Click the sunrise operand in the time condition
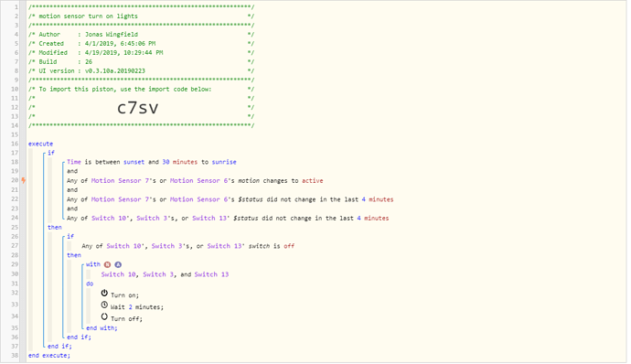Screen dimensions: 631x364 (224, 162)
